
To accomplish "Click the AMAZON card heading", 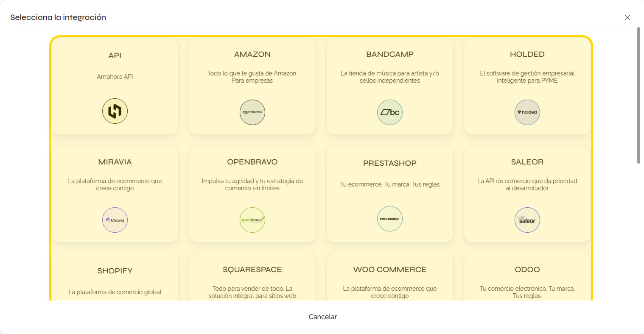I will [x=252, y=54].
